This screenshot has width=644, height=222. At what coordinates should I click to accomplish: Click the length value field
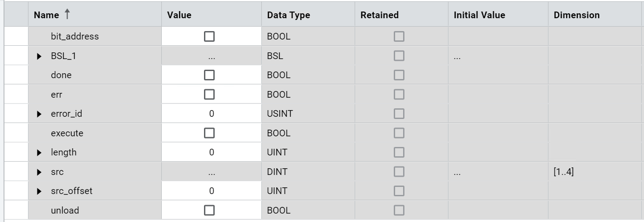[211, 153]
